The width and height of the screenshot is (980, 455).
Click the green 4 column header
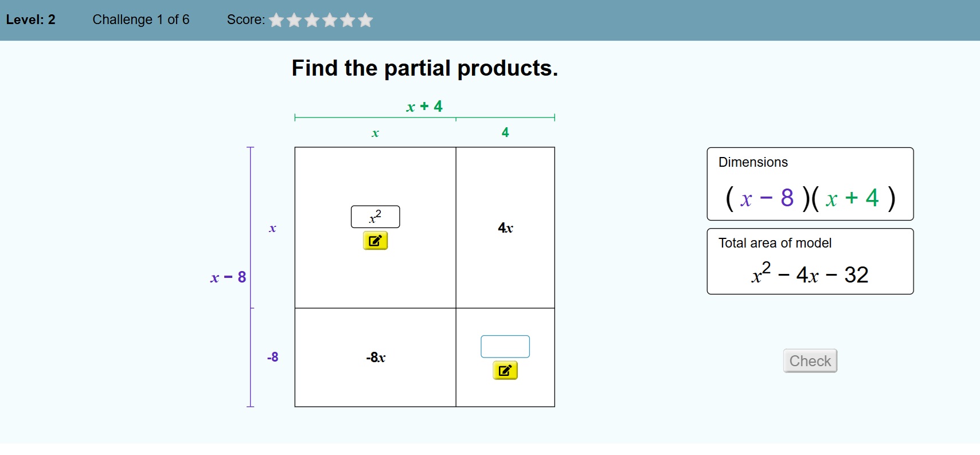(x=505, y=133)
